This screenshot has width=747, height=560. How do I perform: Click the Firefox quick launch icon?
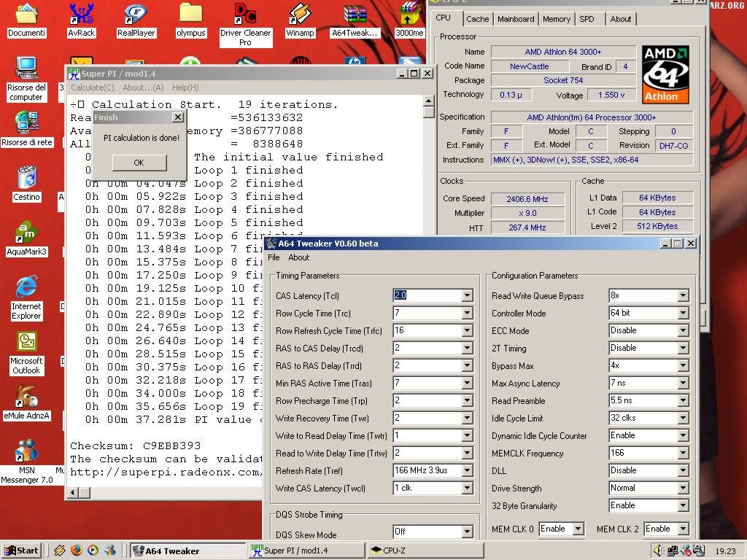click(x=76, y=551)
